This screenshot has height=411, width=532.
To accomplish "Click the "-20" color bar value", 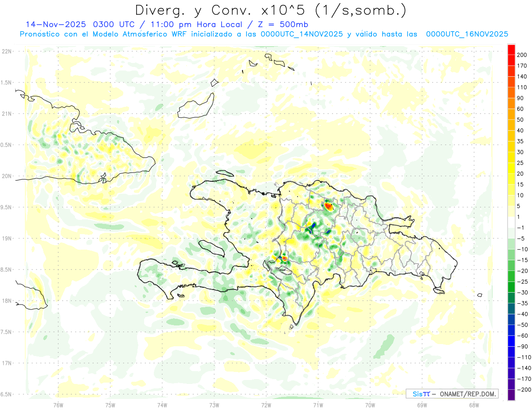I will point(524,271).
